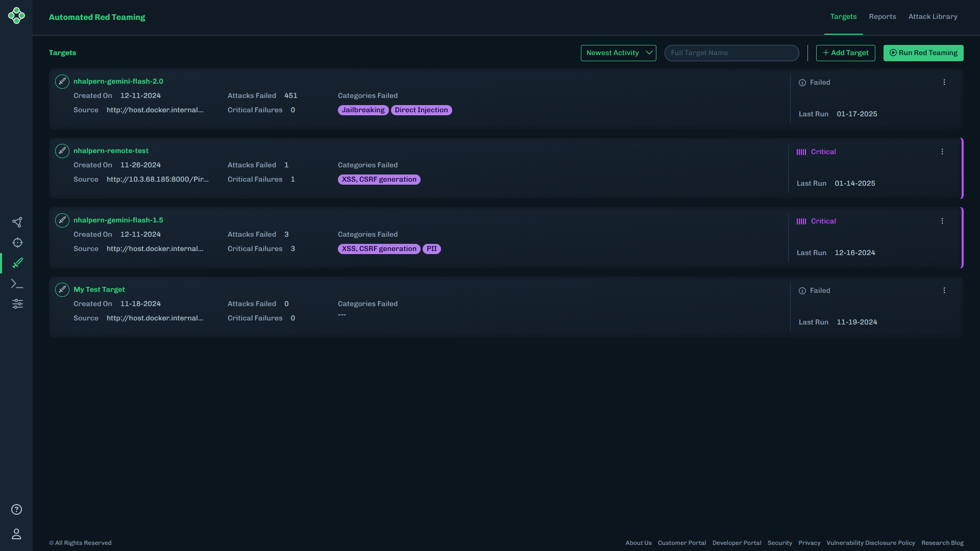The height and width of the screenshot is (551, 980).
Task: Open the help question mark icon
Action: click(16, 510)
